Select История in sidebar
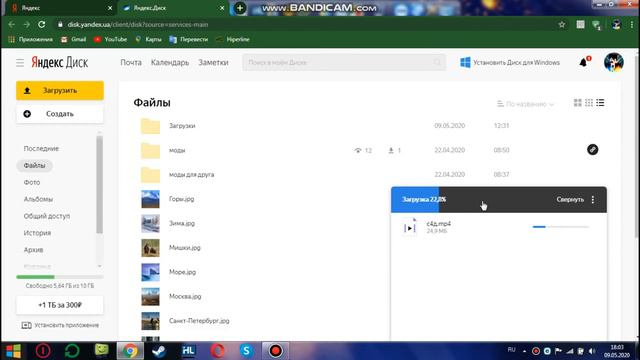Screen dimensions: 640x360 click(37, 233)
